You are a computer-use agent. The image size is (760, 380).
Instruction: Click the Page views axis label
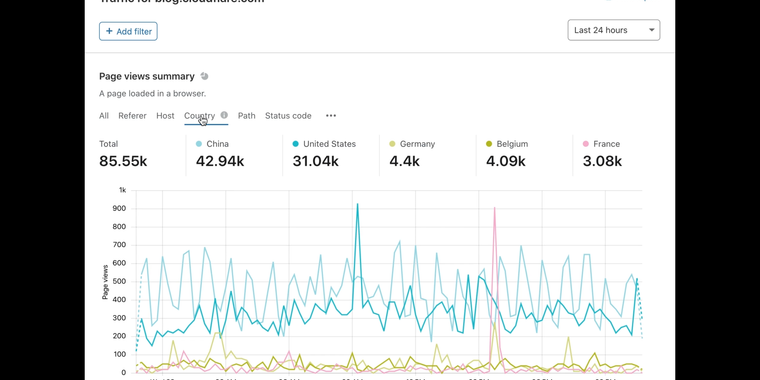coord(105,282)
